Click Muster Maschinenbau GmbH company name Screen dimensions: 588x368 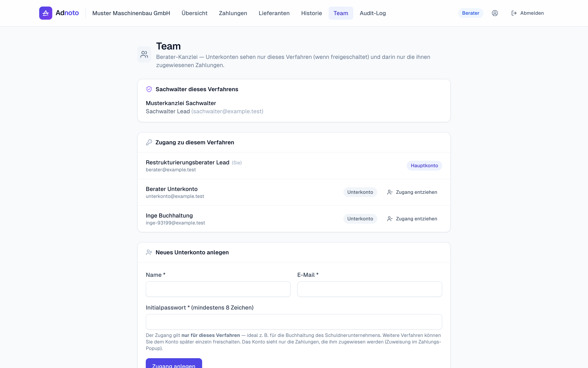(x=131, y=13)
